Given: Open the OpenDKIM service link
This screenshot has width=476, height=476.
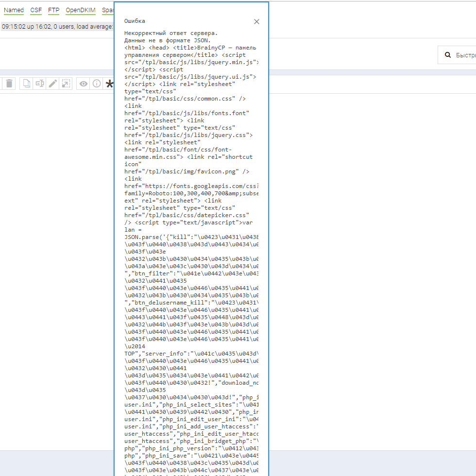Looking at the screenshot, I should pyautogui.click(x=81, y=10).
